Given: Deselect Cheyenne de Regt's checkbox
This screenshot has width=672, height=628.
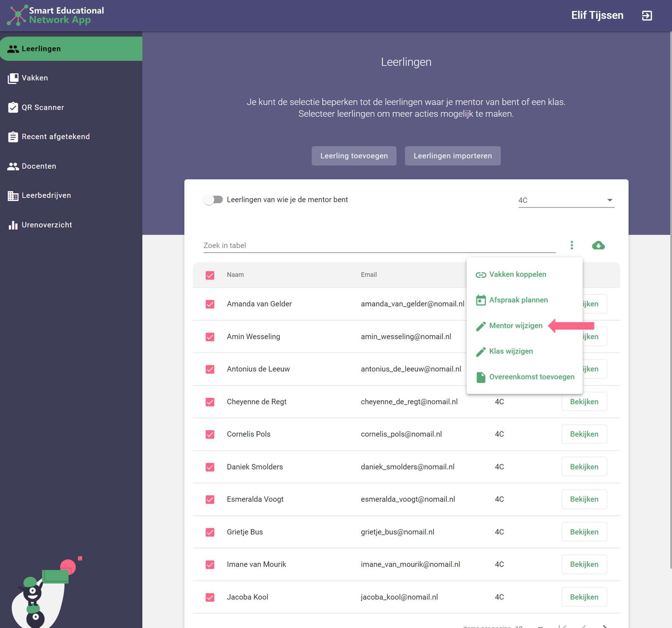Looking at the screenshot, I should point(210,402).
